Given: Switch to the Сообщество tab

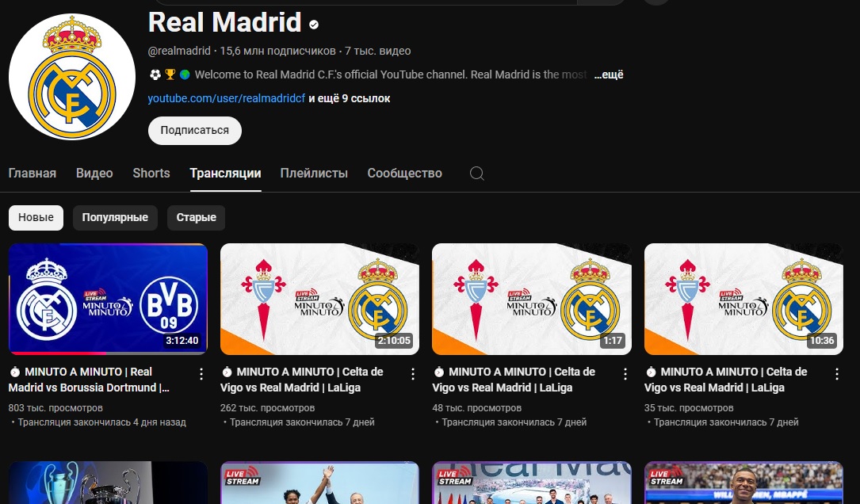Looking at the screenshot, I should 405,174.
